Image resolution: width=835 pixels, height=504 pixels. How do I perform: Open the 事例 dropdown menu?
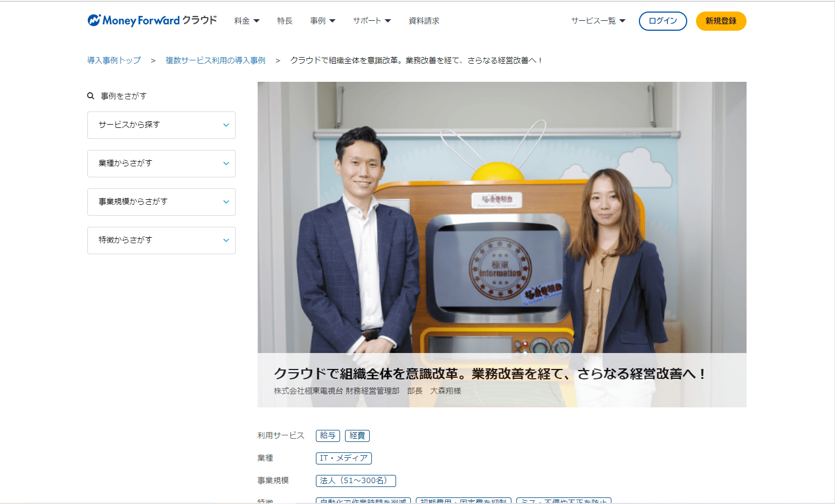pyautogui.click(x=322, y=21)
